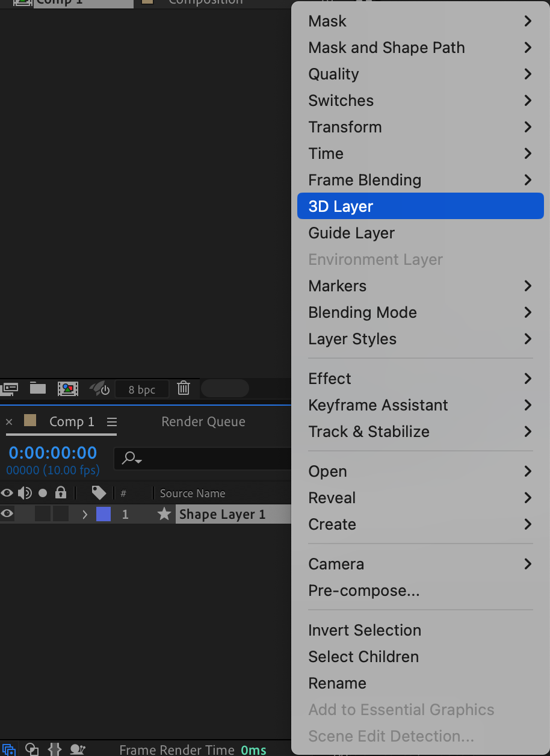
Task: Toggle the solo switch for Shape Layer 1
Action: (x=42, y=514)
